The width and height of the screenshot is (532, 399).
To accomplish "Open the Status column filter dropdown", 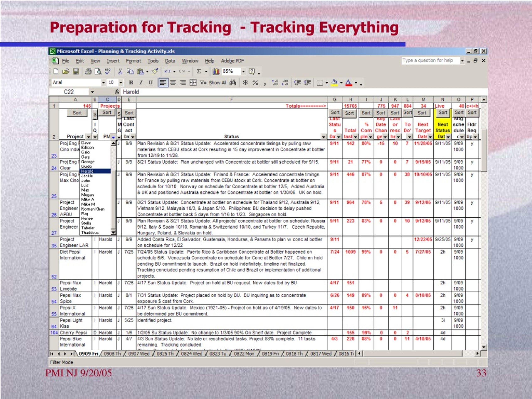I will tap(324, 137).
